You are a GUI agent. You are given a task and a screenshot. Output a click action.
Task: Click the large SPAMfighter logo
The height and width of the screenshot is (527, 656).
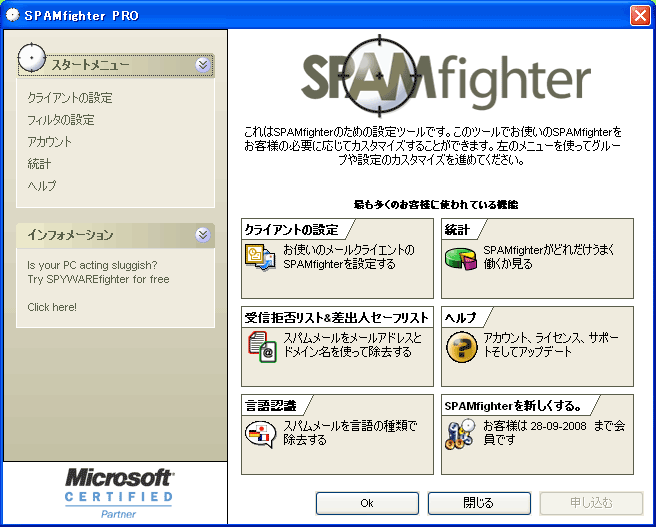pyautogui.click(x=446, y=76)
